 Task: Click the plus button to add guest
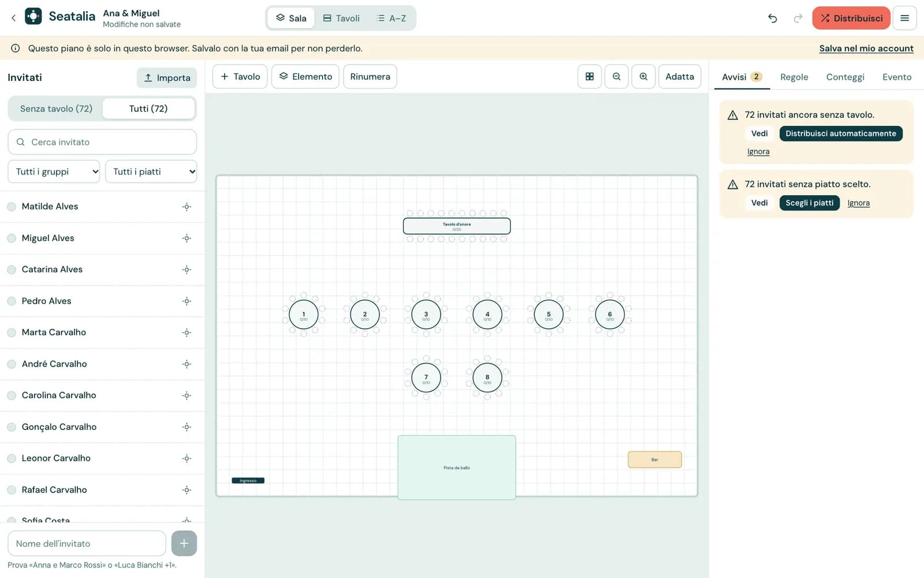tap(184, 543)
